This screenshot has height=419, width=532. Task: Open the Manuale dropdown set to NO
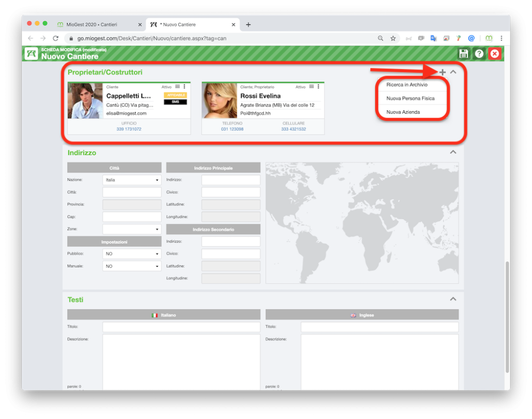[x=131, y=266]
